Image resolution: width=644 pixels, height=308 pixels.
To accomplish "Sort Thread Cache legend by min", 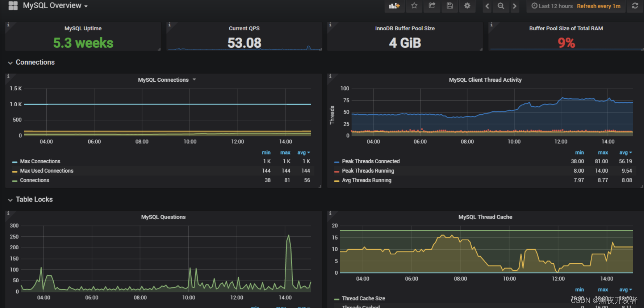I will tap(579, 290).
